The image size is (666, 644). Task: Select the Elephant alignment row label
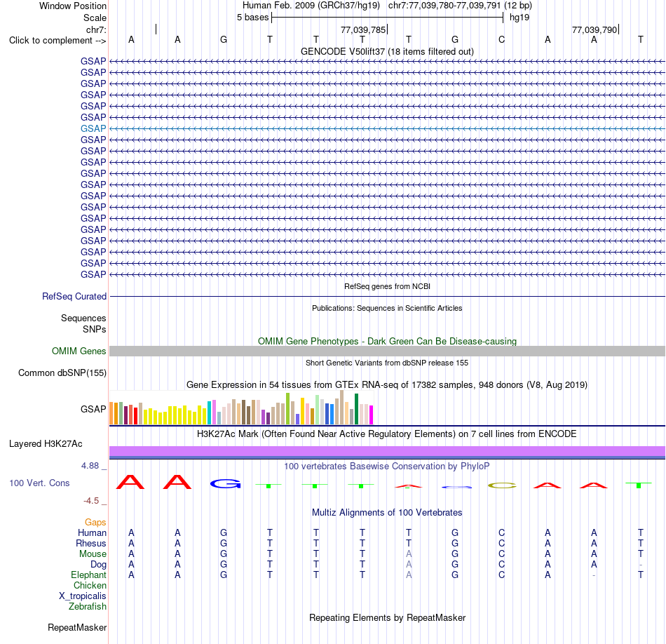click(x=88, y=575)
